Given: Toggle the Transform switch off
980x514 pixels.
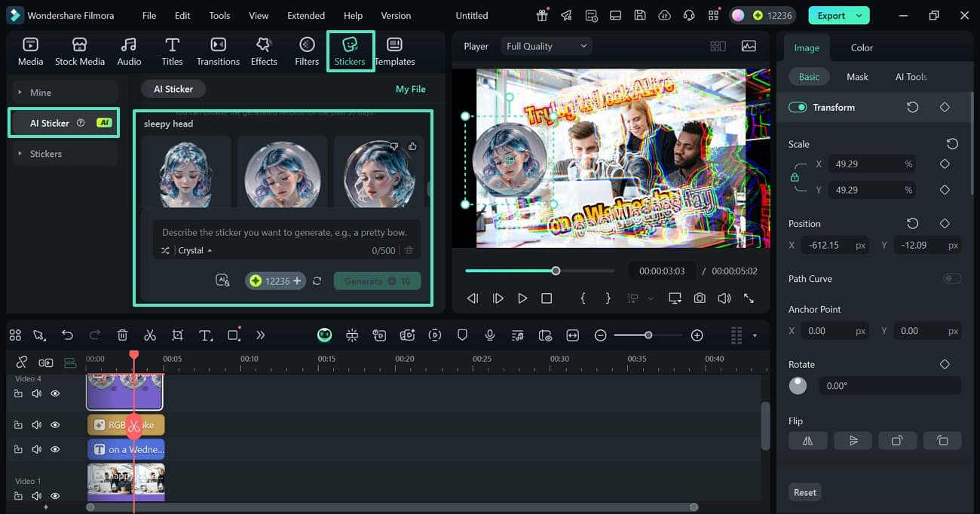Looking at the screenshot, I should (x=798, y=108).
